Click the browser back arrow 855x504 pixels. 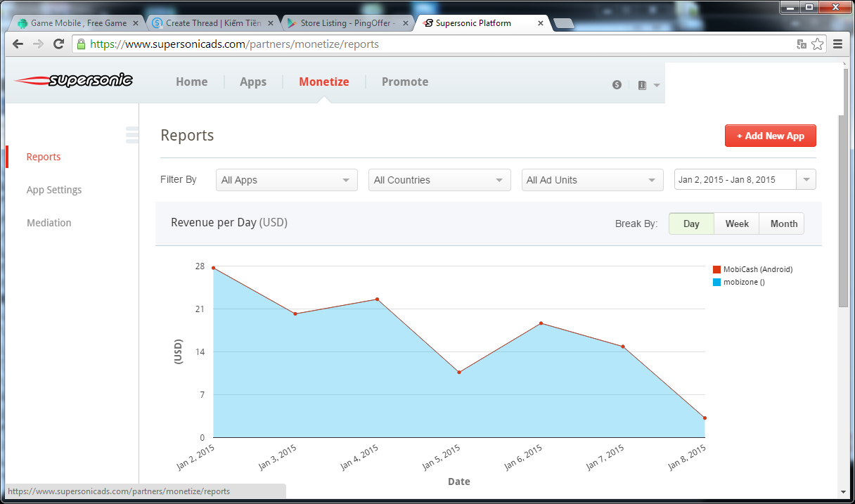click(x=18, y=44)
